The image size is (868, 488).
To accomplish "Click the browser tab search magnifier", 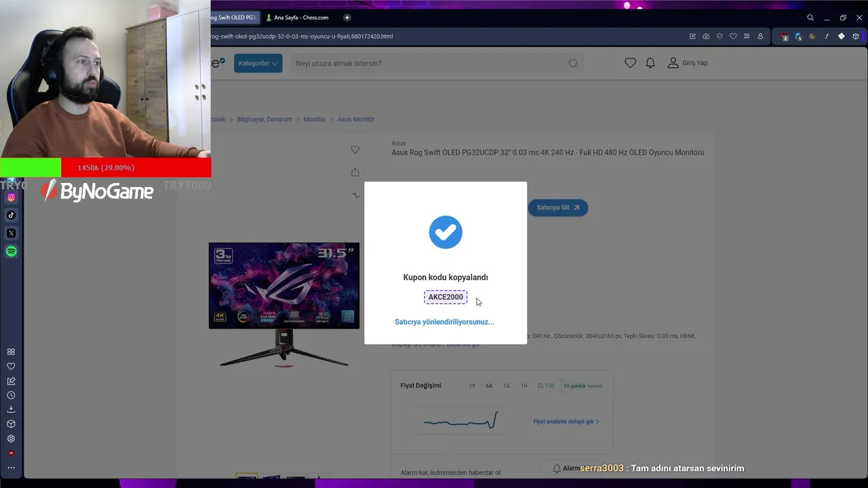I will coord(810,18).
